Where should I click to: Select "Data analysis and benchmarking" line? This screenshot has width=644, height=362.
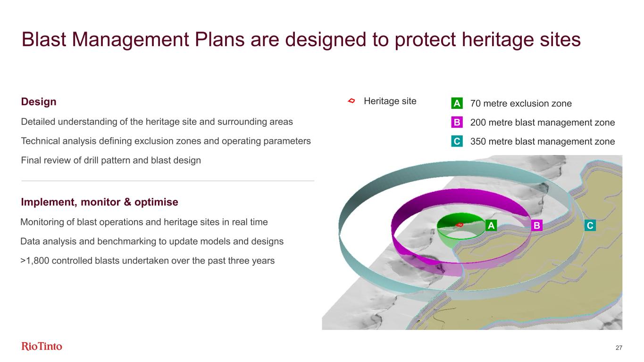[152, 241]
